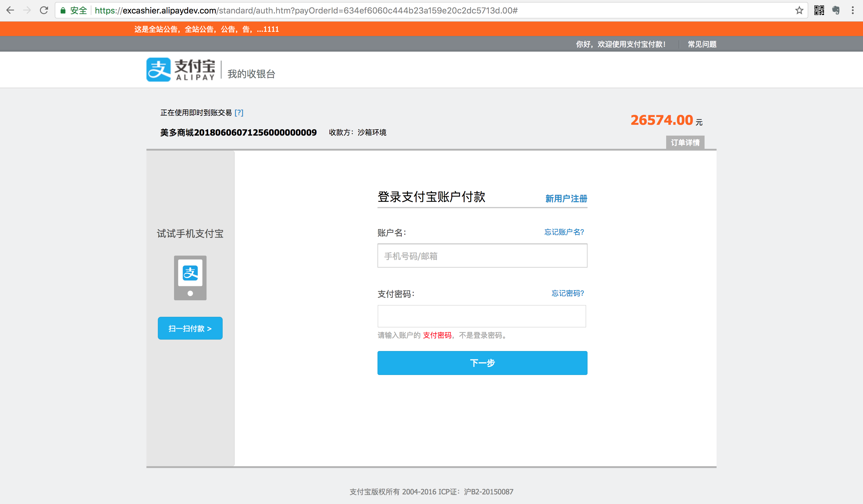The image size is (863, 504).
Task: Open 常见问题 link in header
Action: tap(702, 44)
